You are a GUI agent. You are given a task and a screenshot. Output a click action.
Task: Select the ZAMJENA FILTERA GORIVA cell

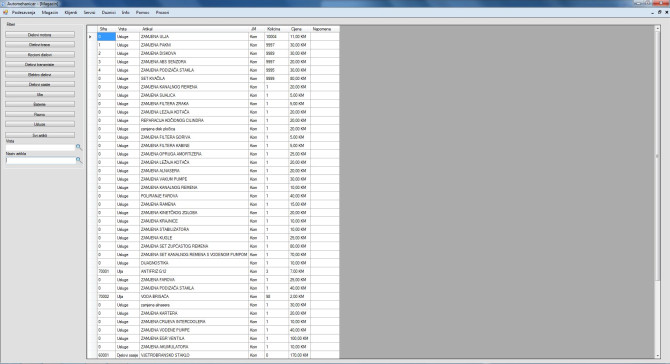click(194, 137)
